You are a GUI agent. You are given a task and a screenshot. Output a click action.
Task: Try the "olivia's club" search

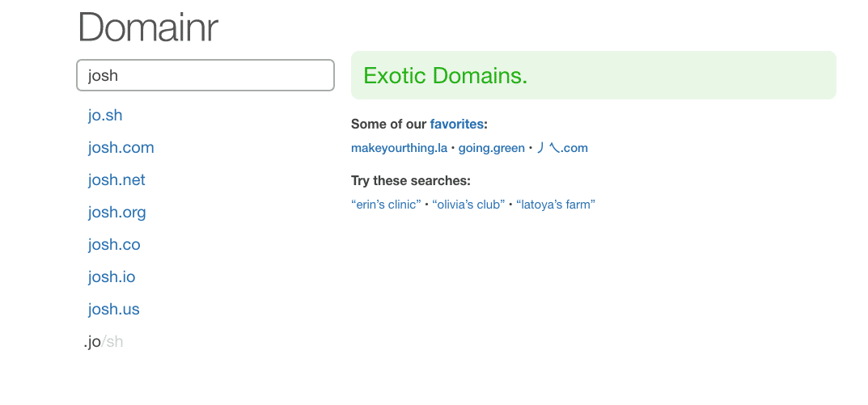tap(468, 205)
